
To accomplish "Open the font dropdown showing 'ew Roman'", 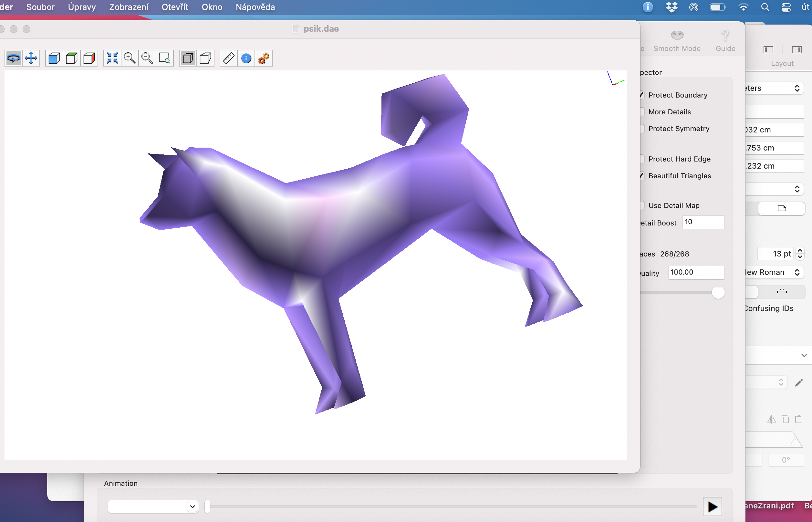I will click(774, 272).
